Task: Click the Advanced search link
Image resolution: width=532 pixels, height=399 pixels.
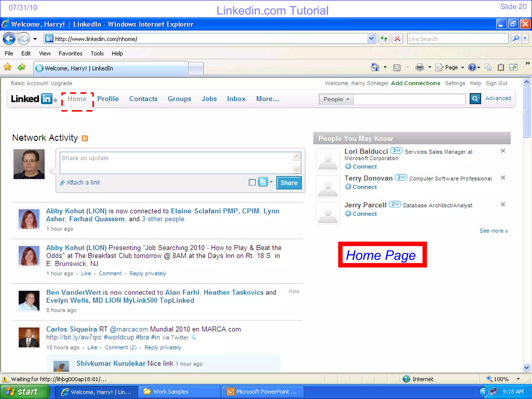Action: [498, 98]
